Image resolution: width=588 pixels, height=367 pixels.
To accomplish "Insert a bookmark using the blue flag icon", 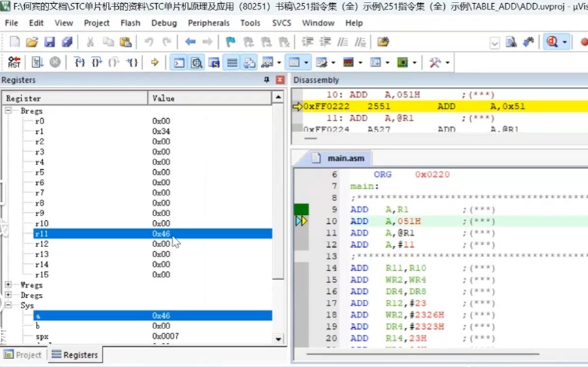I will [x=230, y=42].
